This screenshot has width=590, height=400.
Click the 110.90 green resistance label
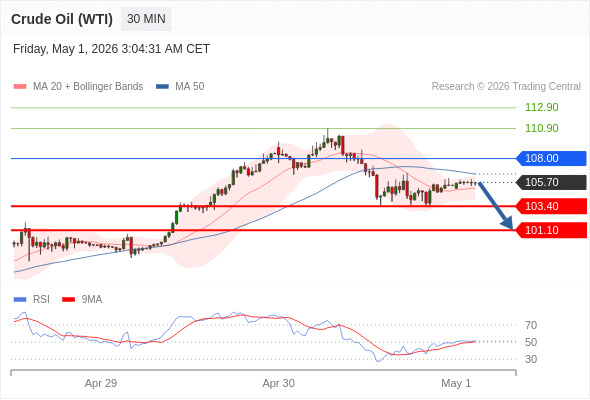pyautogui.click(x=541, y=128)
